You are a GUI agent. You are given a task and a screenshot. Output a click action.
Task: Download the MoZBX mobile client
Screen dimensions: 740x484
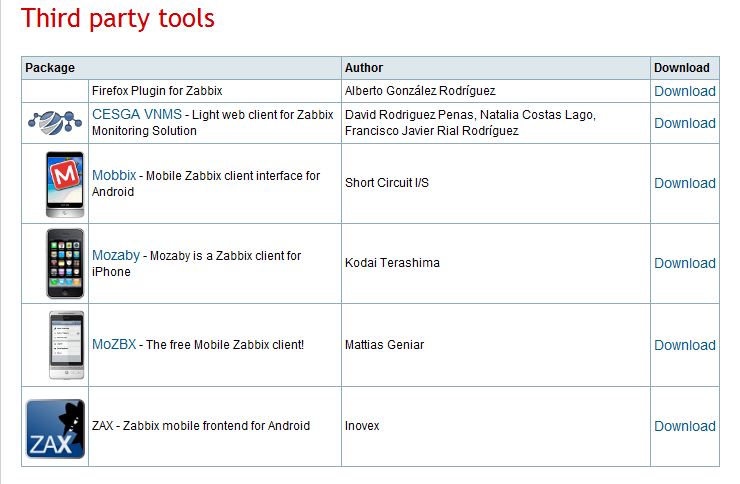tap(684, 345)
